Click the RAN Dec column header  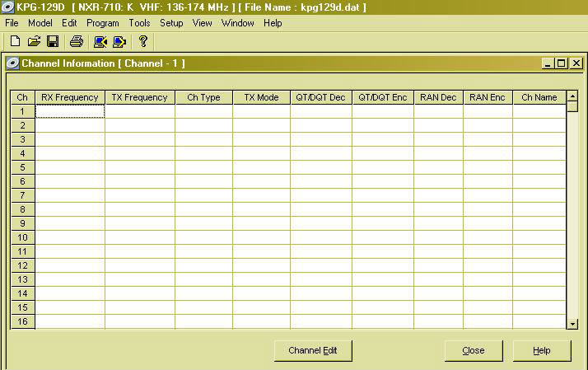click(438, 97)
